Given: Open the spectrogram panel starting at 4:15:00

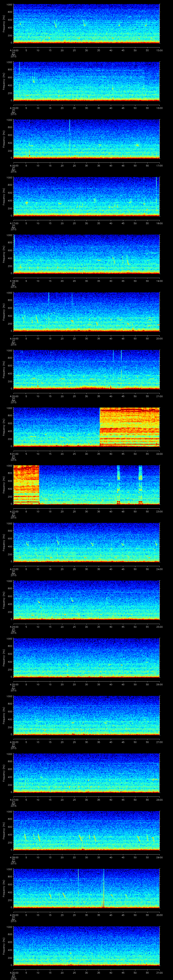Looking at the screenshot, I should tap(87, 81).
